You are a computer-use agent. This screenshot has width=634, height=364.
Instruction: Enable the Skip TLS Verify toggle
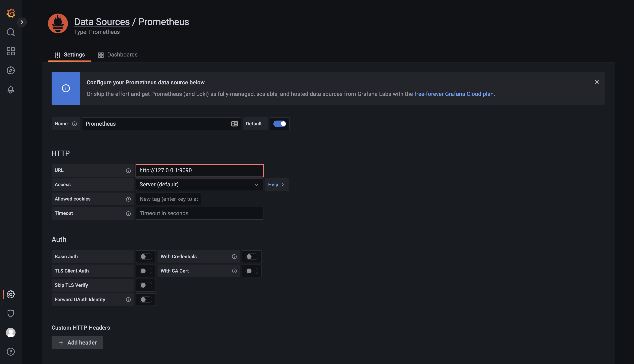(146, 285)
